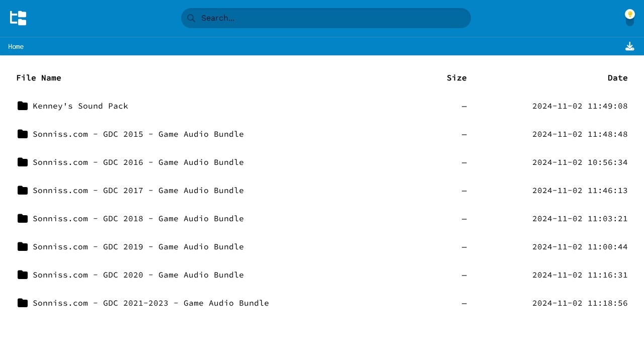The width and height of the screenshot is (644, 362).
Task: Open Sonniss.com GDC 2019 Game Audio Bundle
Action: pyautogui.click(x=138, y=247)
